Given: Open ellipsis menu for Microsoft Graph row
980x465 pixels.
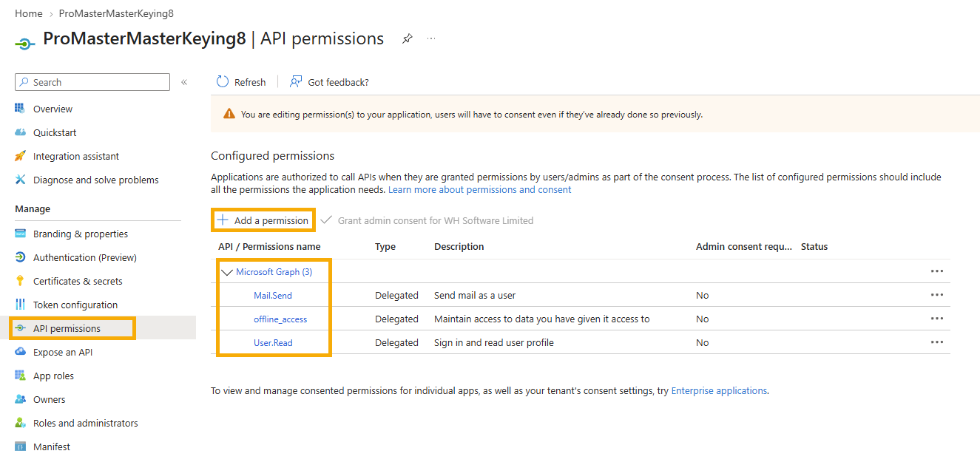Looking at the screenshot, I should coord(937,271).
